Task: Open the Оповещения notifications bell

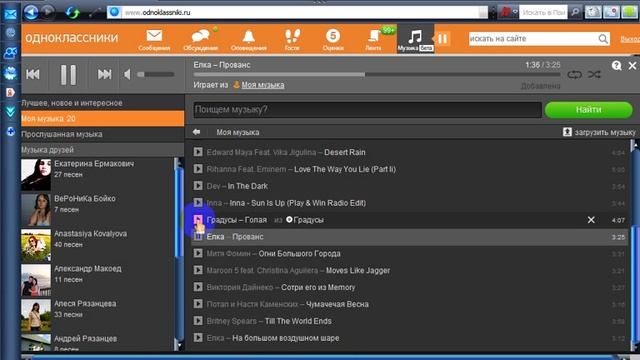Action: pos(249,40)
